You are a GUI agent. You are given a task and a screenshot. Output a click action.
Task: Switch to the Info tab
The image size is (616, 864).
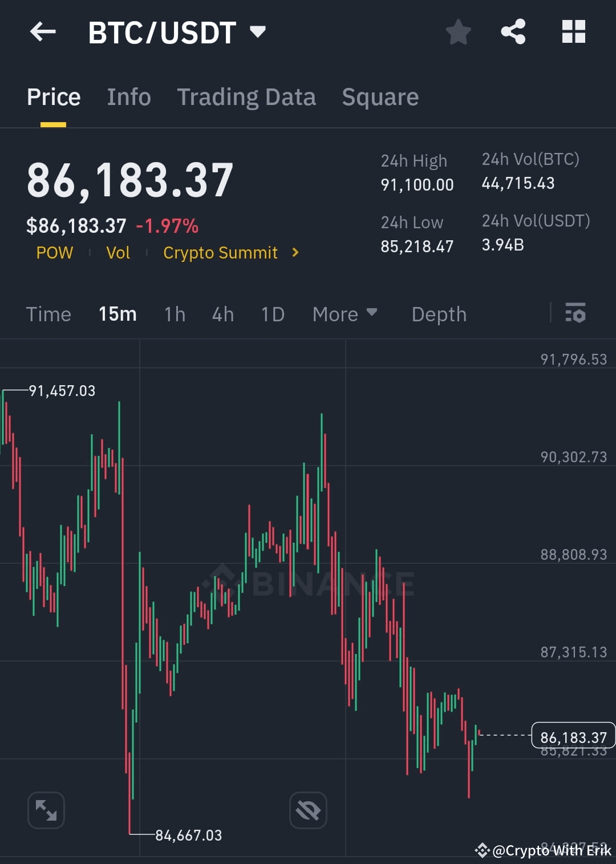point(128,96)
